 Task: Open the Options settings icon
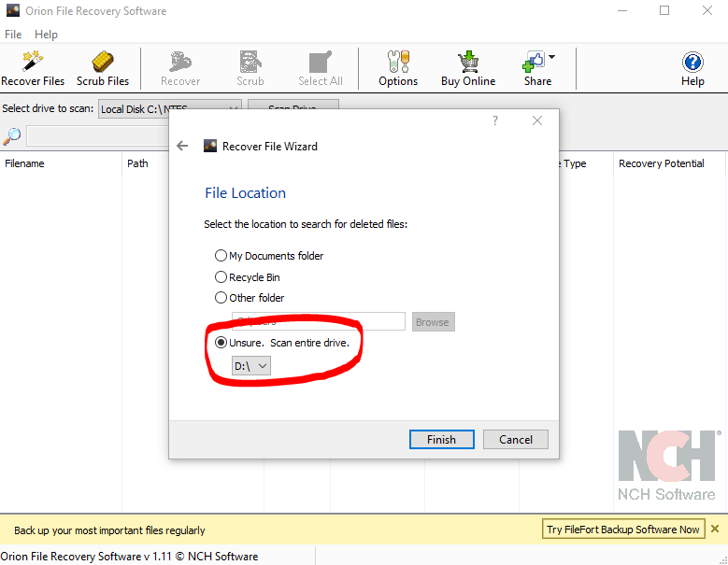click(x=398, y=69)
